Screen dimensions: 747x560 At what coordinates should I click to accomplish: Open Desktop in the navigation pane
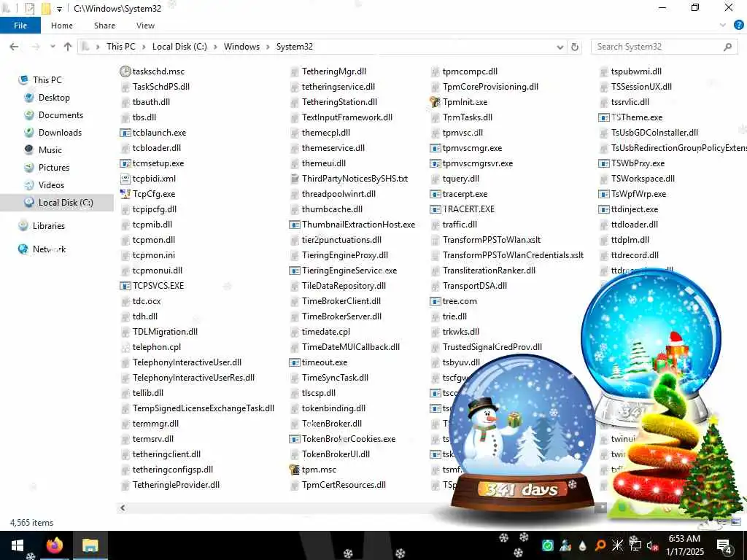click(54, 98)
